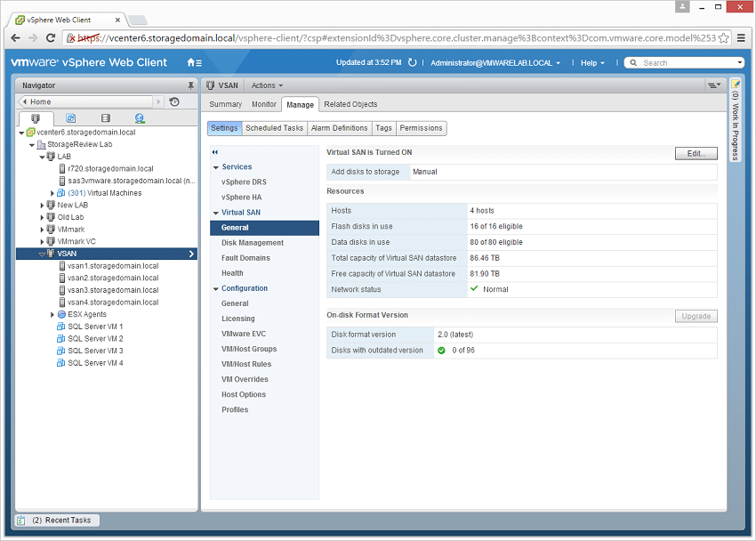756x541 pixels.
Task: Open the Actions dropdown menu
Action: (267, 85)
